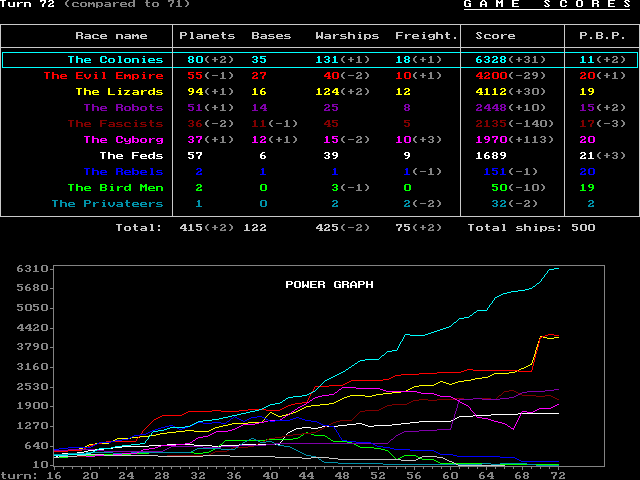The image size is (640, 480).
Task: Click The Cyborg freighters value 10
Action: point(403,140)
